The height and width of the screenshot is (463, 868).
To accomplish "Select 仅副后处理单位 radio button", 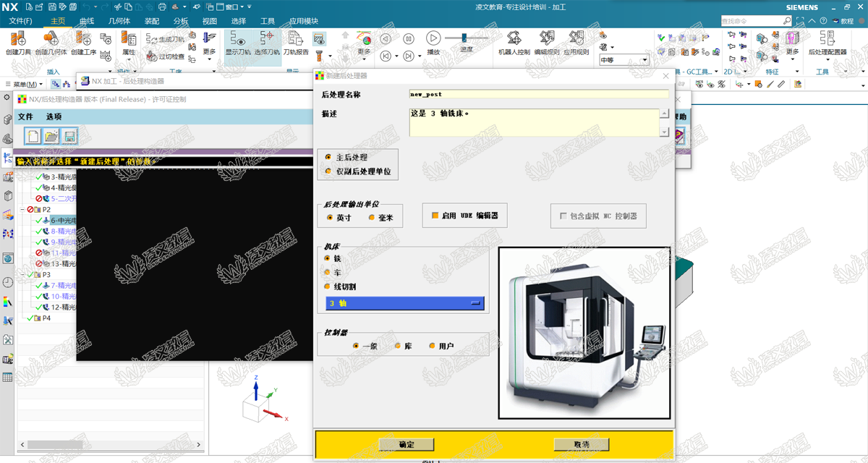I will click(328, 171).
